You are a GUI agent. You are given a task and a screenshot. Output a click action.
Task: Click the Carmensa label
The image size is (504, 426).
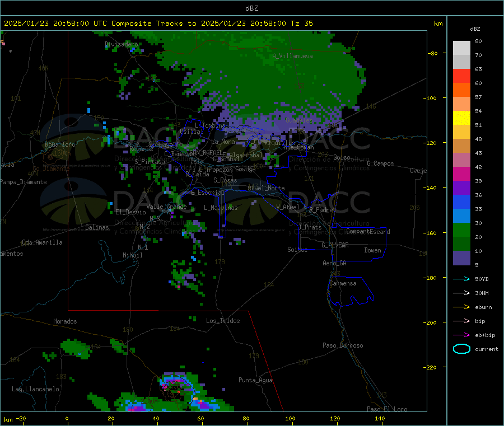343,284
